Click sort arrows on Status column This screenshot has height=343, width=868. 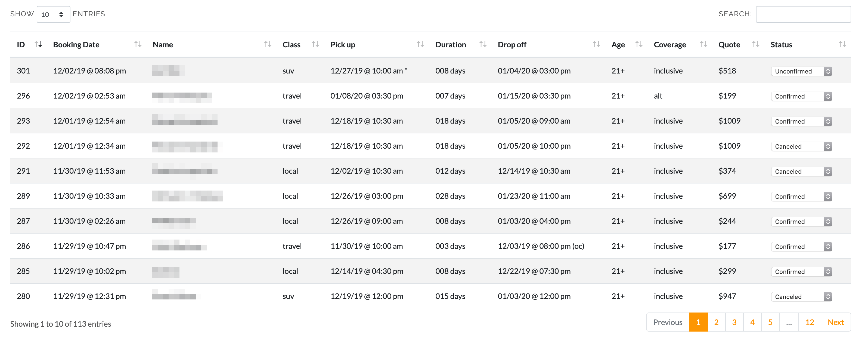(x=842, y=44)
